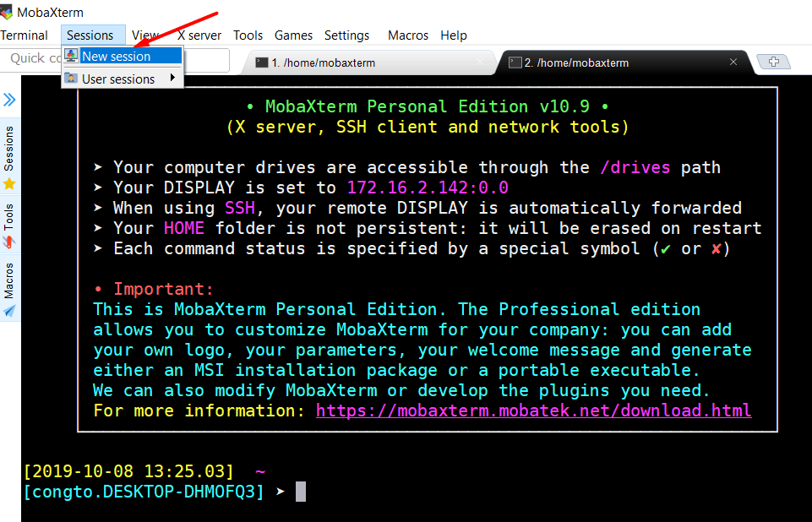Click the New session monitor icon
This screenshot has width=812, height=522.
pyautogui.click(x=72, y=56)
